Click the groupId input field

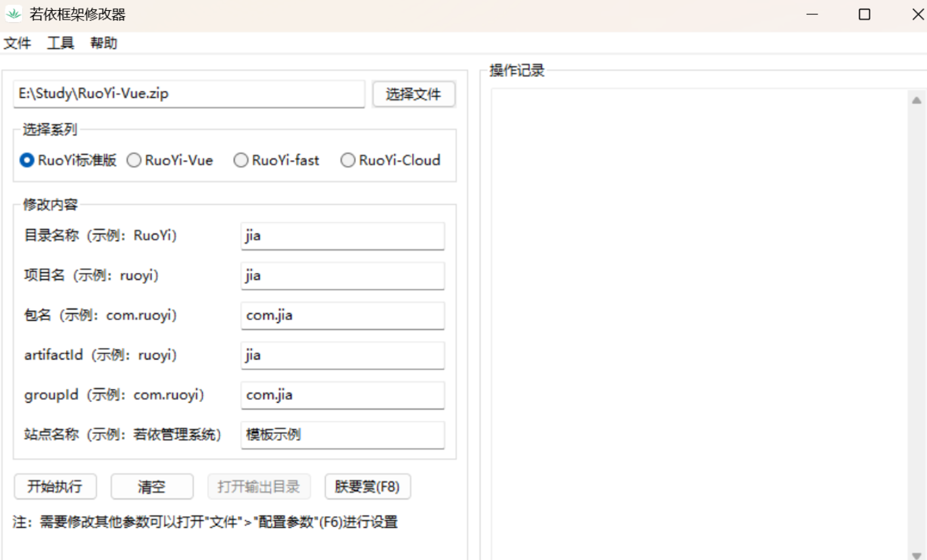click(x=343, y=395)
